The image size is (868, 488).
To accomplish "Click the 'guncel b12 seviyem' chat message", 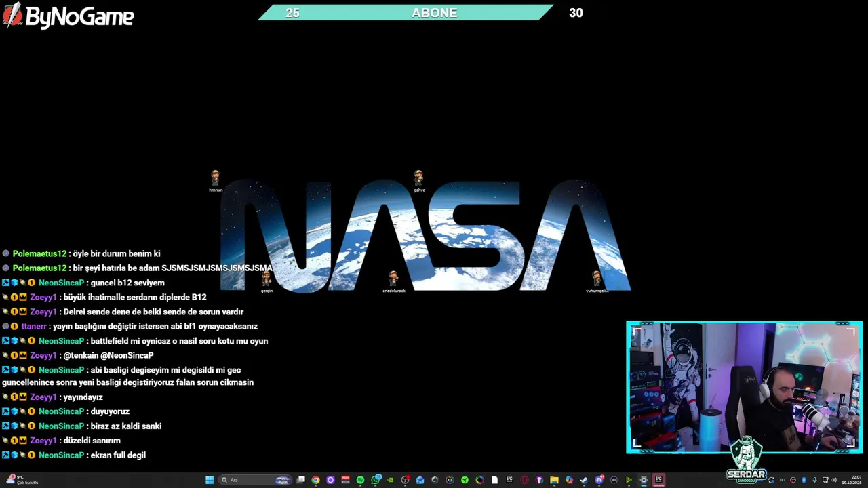I will [127, 283].
